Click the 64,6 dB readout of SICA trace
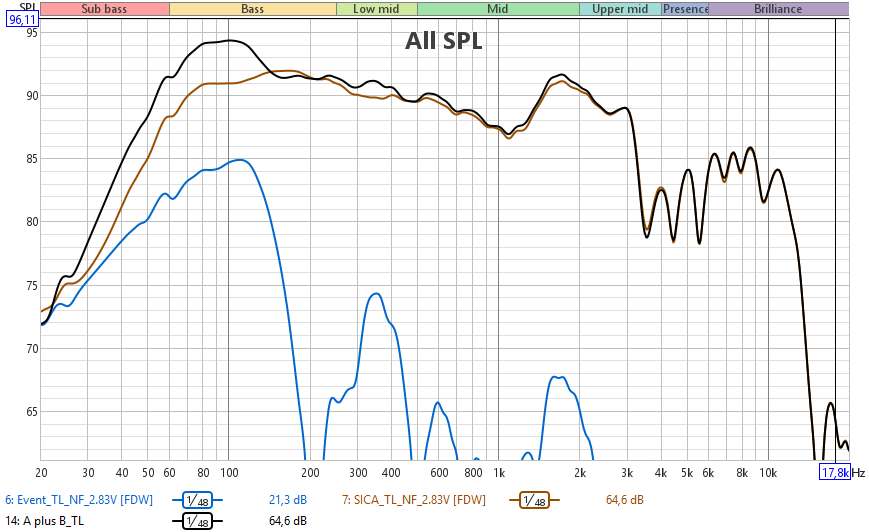This screenshot has width=869, height=532. pyautogui.click(x=624, y=499)
